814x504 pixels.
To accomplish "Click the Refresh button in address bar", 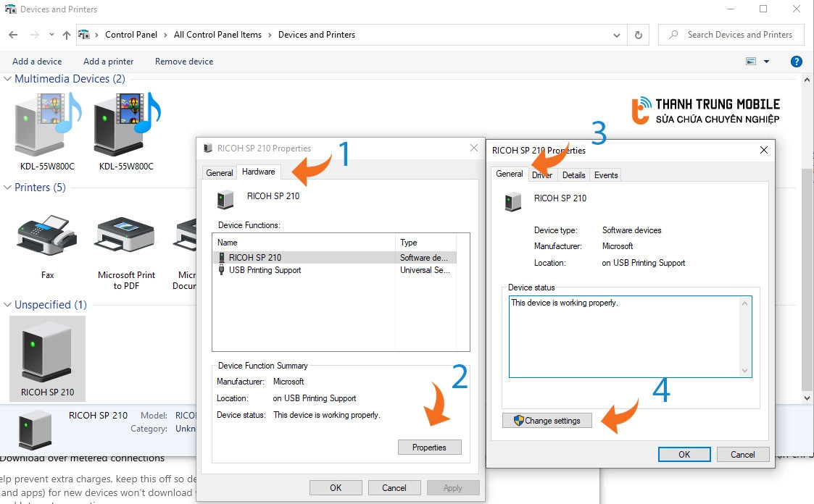I will coord(638,35).
